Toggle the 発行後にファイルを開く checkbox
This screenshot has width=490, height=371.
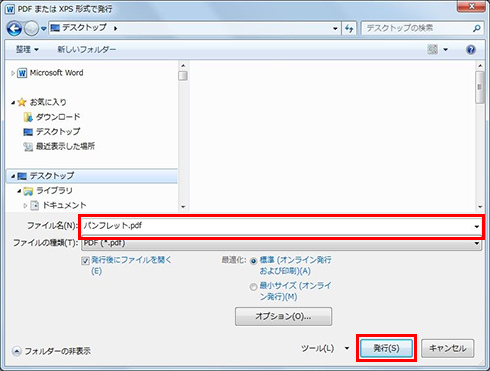point(85,261)
